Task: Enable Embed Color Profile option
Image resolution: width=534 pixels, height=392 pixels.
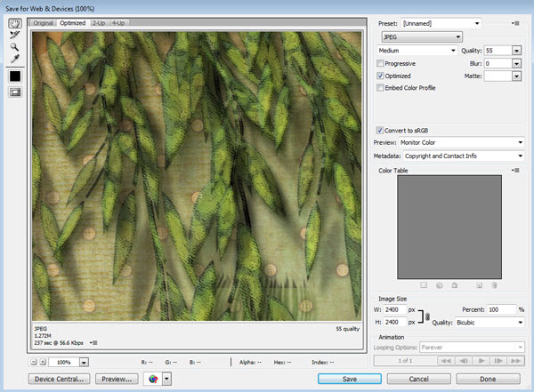Action: [381, 89]
